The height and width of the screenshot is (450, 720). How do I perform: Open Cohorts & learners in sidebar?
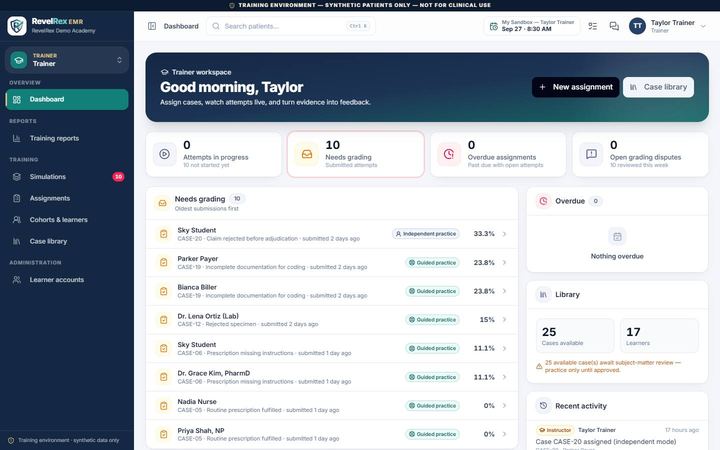[x=67, y=220]
